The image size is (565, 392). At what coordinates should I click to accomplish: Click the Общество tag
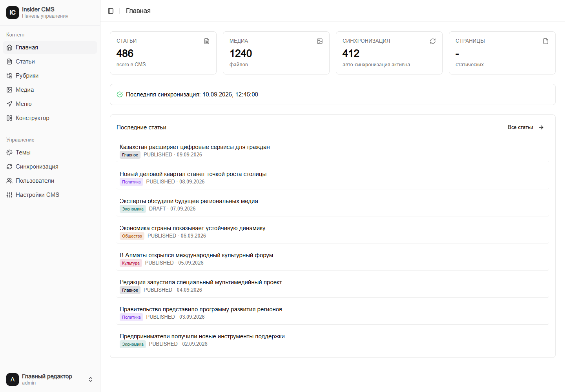132,236
